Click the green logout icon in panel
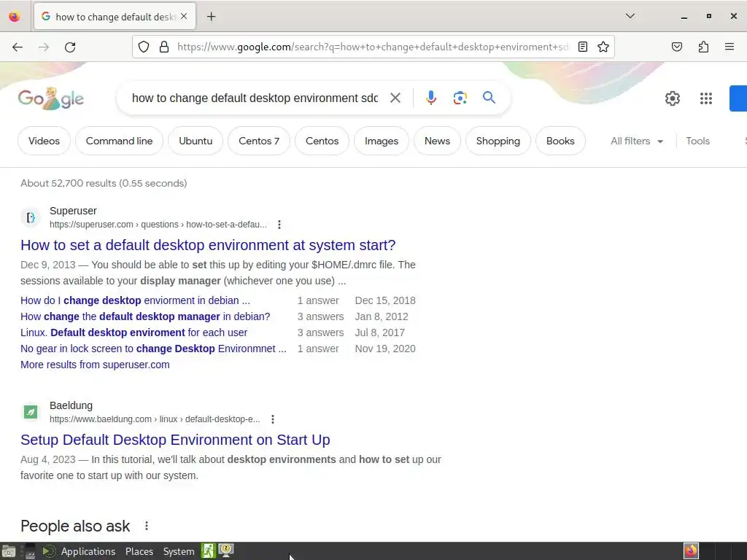Image resolution: width=747 pixels, height=560 pixels. pos(208,551)
